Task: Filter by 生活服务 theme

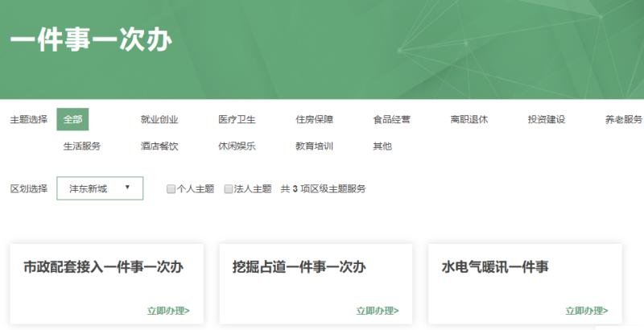Action: pos(82,146)
